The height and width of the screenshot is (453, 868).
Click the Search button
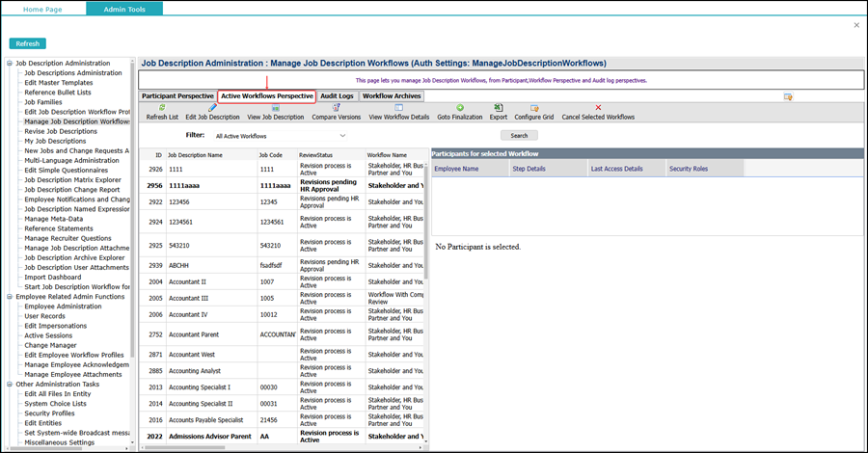(519, 136)
